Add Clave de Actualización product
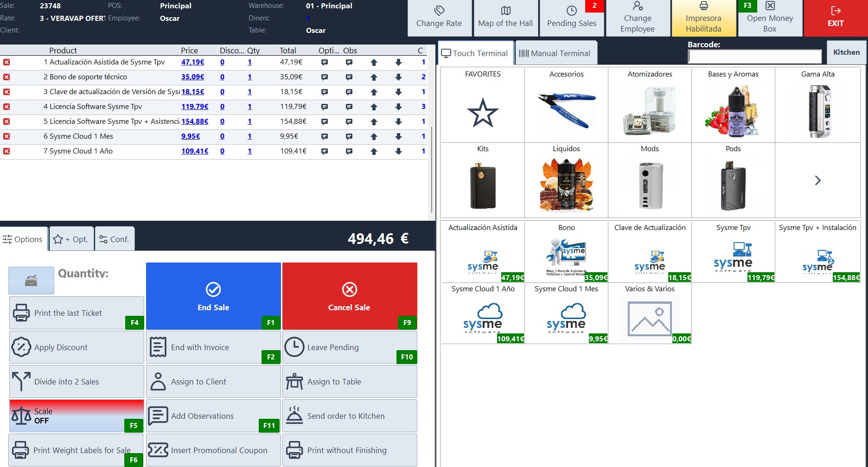The image size is (868, 467). tap(650, 252)
